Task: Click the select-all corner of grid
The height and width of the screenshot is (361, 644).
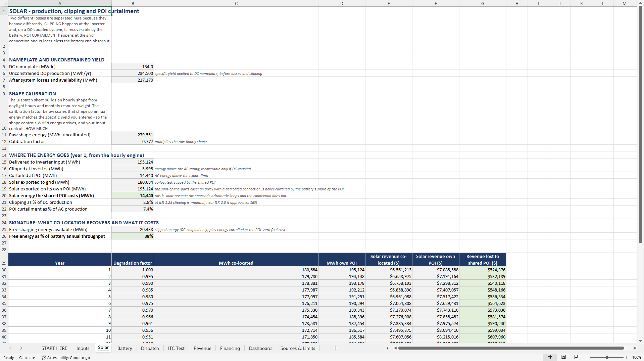Action: tap(4, 3)
